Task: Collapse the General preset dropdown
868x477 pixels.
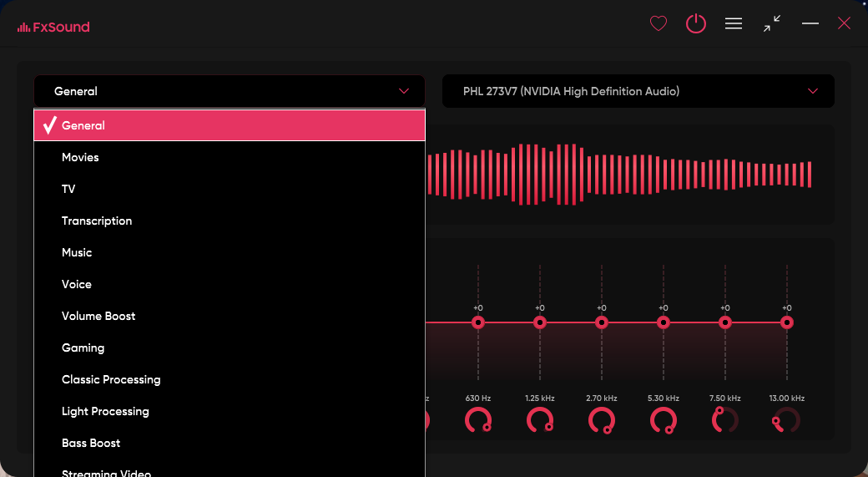Action: [229, 91]
